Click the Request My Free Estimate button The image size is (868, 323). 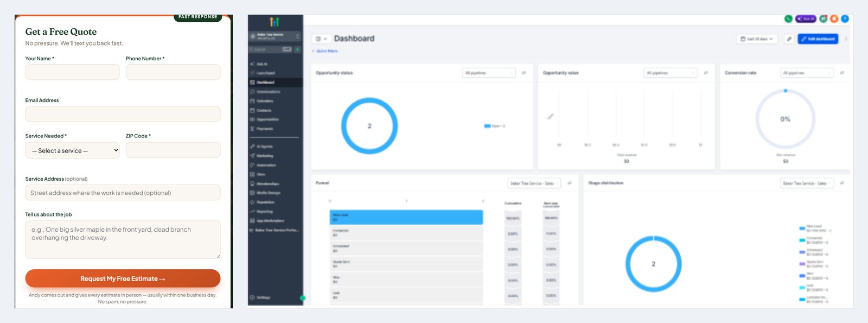[x=123, y=278]
